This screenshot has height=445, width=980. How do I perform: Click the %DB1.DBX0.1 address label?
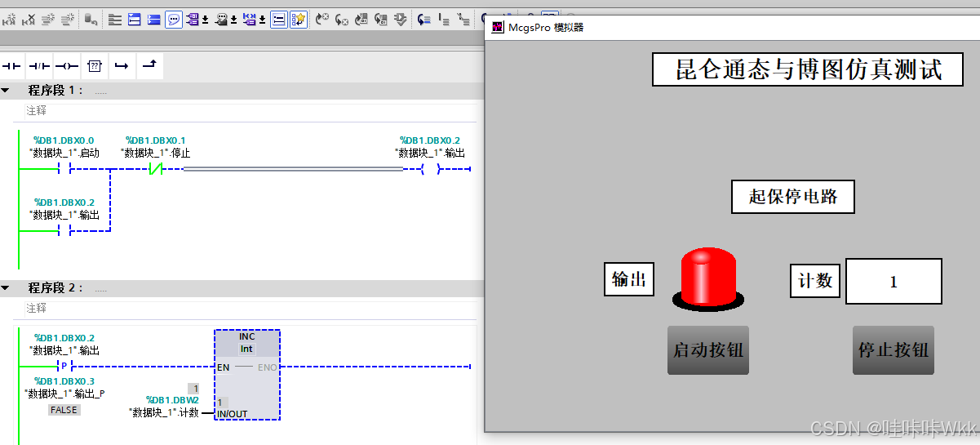click(x=155, y=140)
